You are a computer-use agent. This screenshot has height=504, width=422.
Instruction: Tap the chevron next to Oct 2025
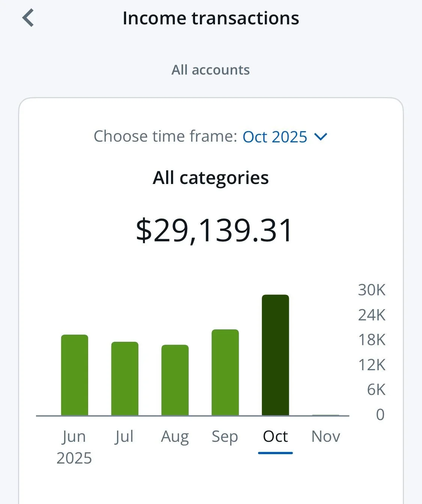pos(321,137)
